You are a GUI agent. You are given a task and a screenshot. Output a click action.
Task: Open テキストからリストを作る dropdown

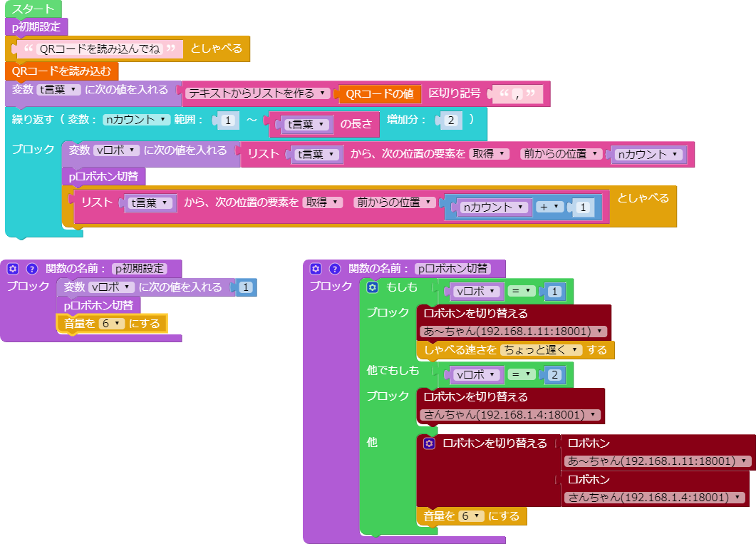pos(257,93)
